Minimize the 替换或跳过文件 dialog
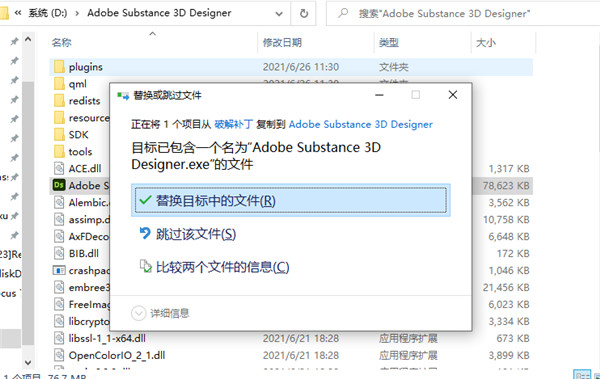Image resolution: width=600 pixels, height=379 pixels. [x=379, y=95]
